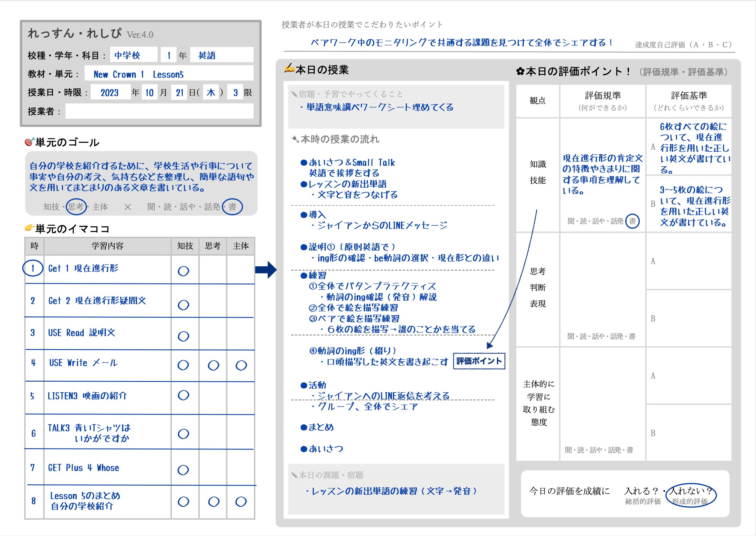Click the 口頭描写した英文を書き起こす line
Screen dimensions: 756x536
(x=383, y=362)
